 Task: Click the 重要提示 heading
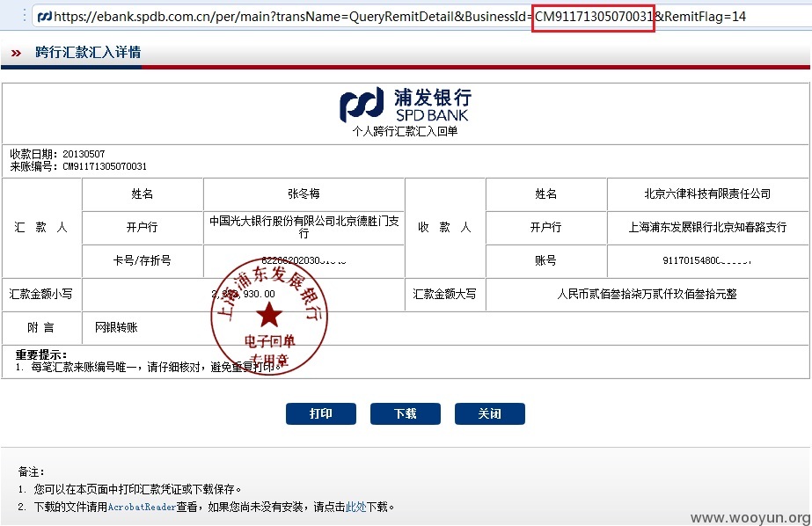click(41, 354)
